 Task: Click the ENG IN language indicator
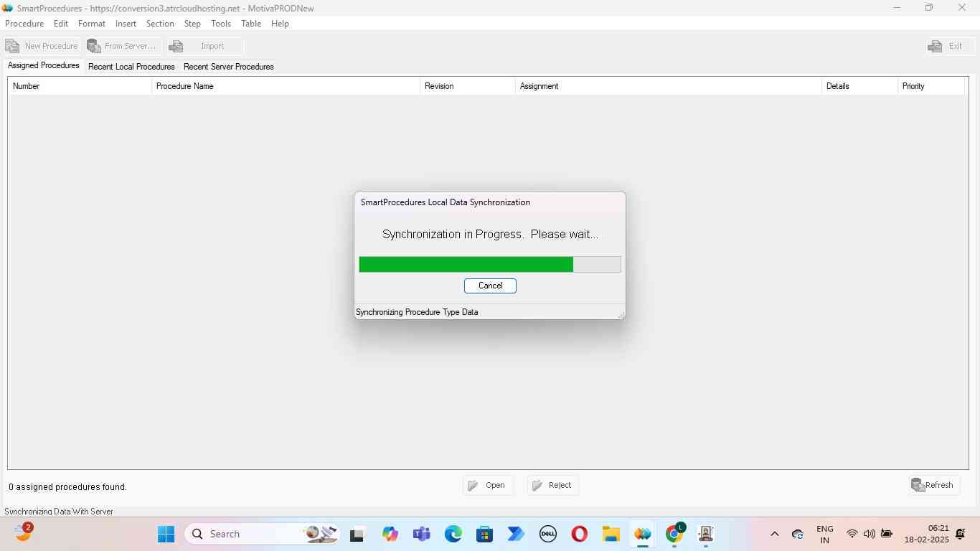point(825,534)
